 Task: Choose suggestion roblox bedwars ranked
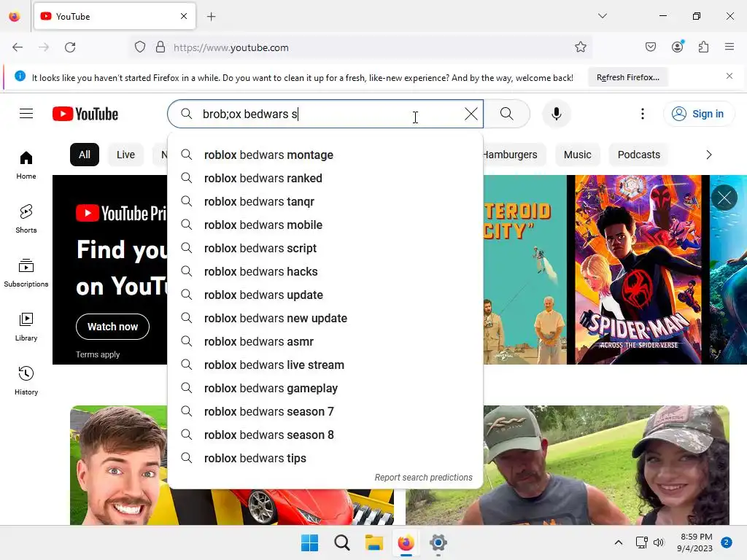[x=325, y=178]
